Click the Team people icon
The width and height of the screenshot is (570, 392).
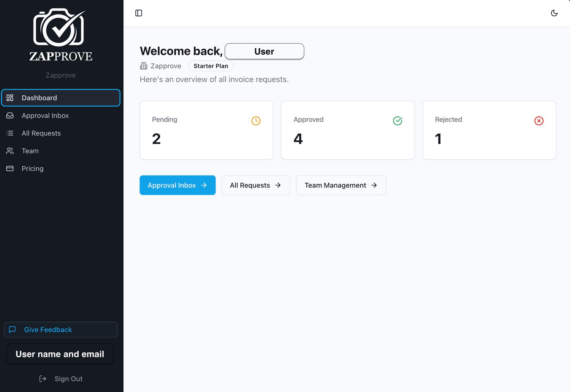[x=10, y=151]
